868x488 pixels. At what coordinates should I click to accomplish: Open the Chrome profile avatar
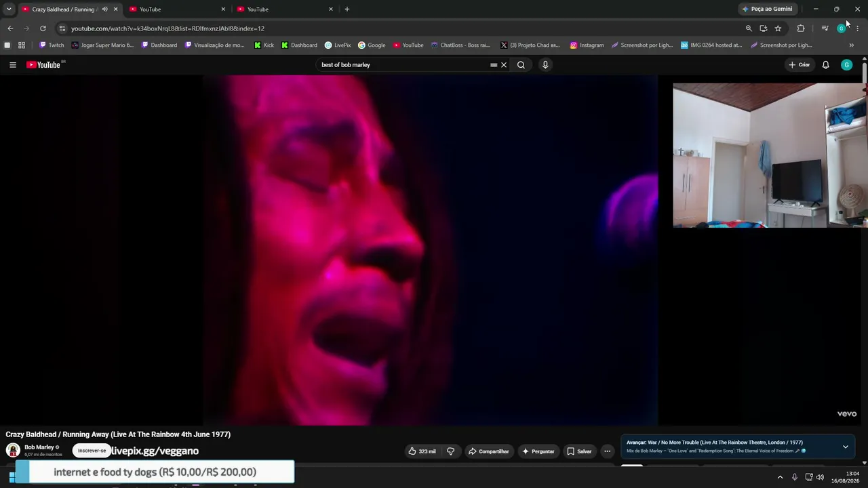pyautogui.click(x=841, y=28)
